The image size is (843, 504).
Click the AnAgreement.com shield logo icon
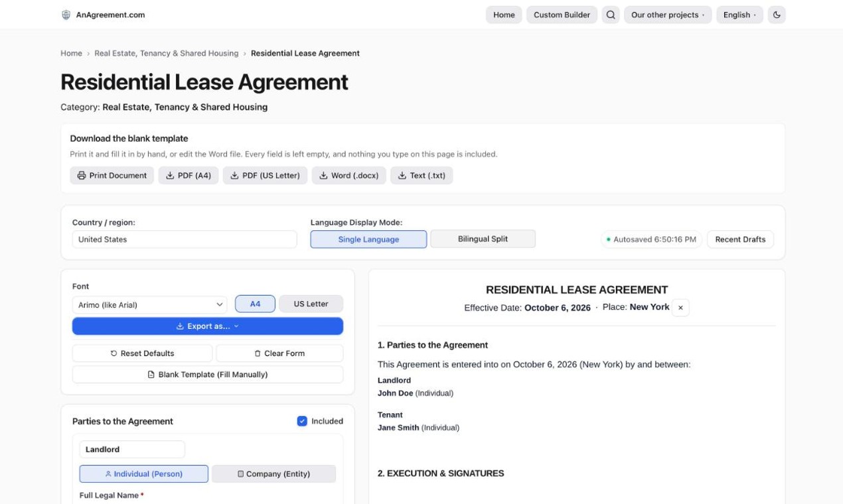point(66,15)
